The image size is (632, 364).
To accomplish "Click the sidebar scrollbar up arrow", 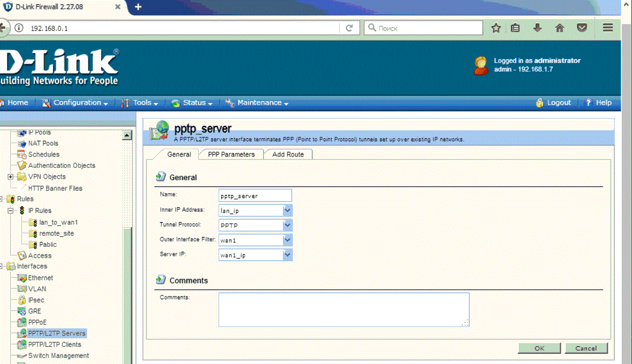I will [x=127, y=135].
